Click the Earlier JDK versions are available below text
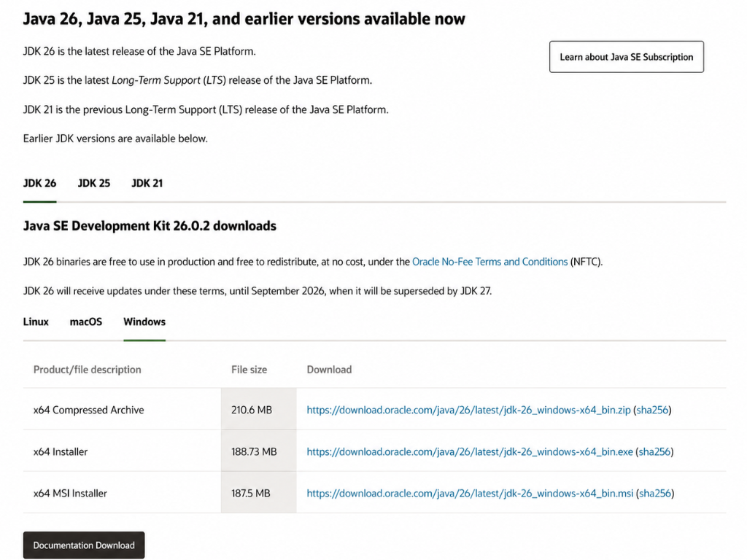Screen dimensions: 747x560 coord(115,139)
